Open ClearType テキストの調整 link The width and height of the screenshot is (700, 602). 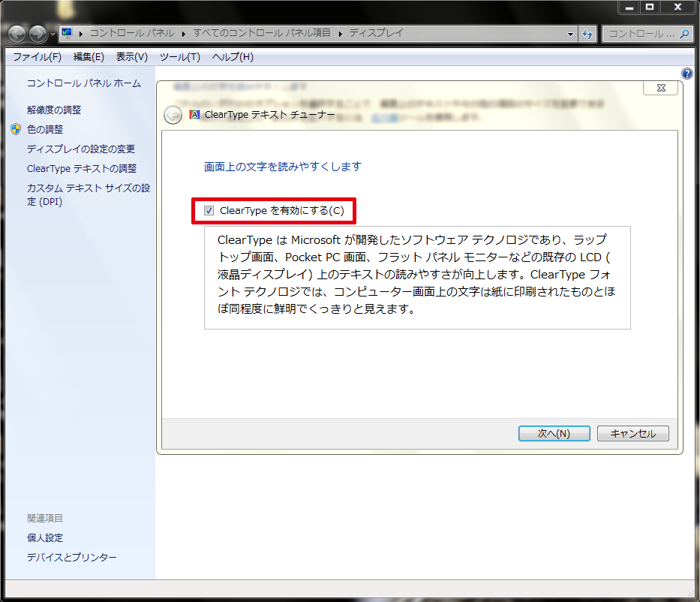[x=82, y=169]
